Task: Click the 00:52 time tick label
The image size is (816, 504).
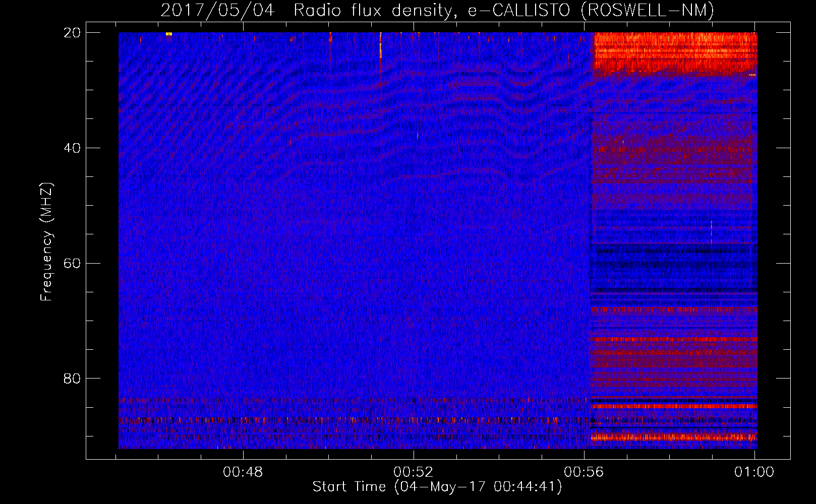Action: point(414,472)
